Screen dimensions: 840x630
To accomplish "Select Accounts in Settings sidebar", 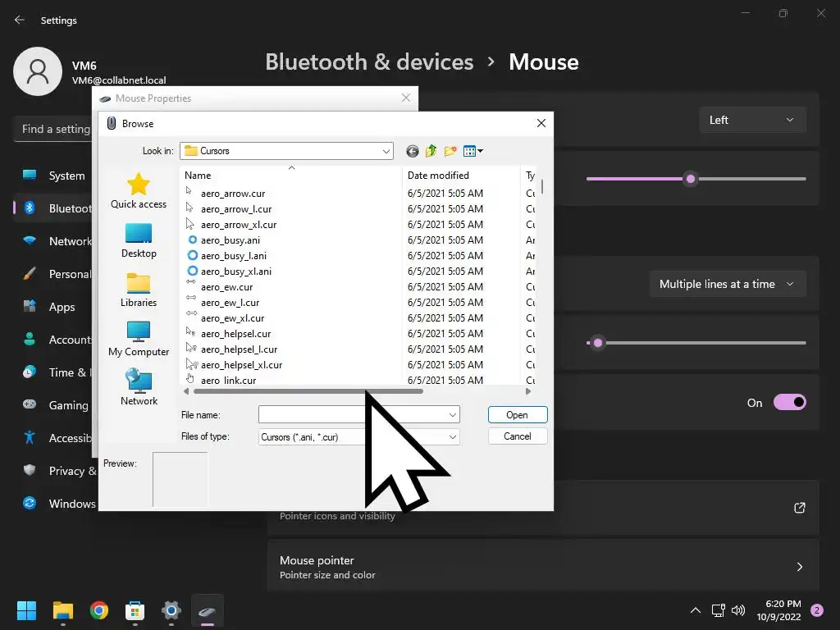I will click(x=53, y=340).
